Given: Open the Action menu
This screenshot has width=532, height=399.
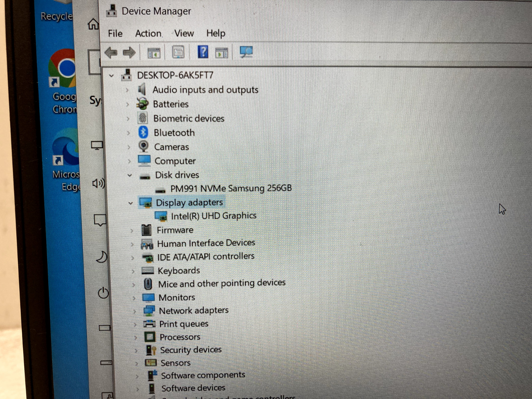Looking at the screenshot, I should coord(148,34).
